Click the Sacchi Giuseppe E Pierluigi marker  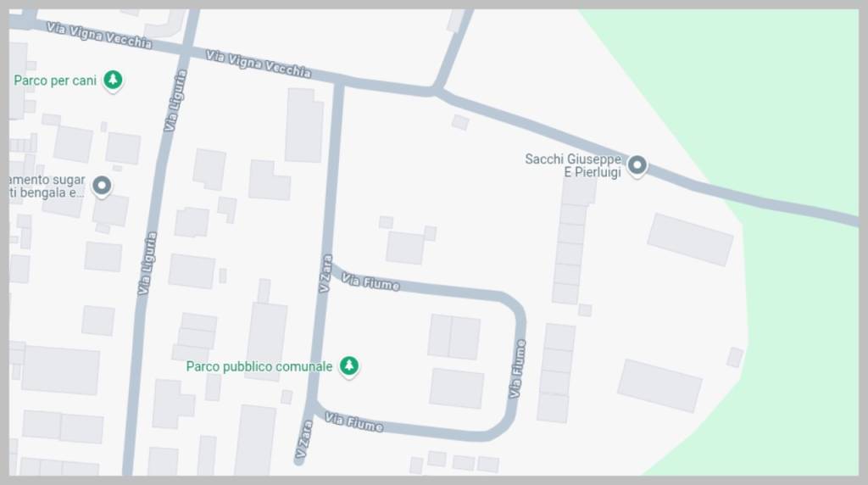[x=637, y=165]
